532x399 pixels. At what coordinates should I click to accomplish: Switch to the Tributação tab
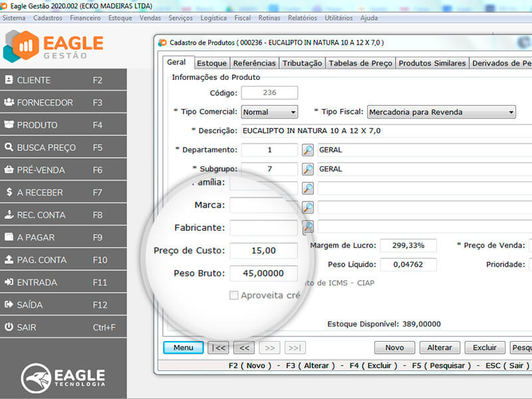tap(303, 63)
